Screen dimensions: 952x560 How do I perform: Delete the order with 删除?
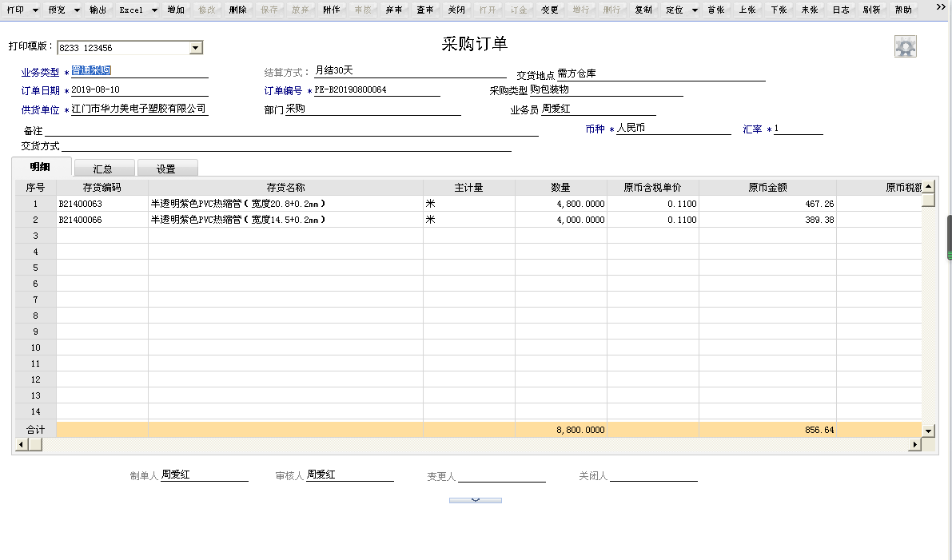pyautogui.click(x=238, y=10)
